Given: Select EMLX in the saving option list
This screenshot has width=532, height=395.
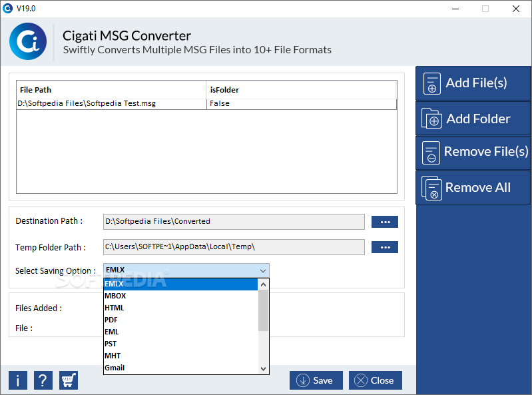Looking at the screenshot, I should 180,284.
